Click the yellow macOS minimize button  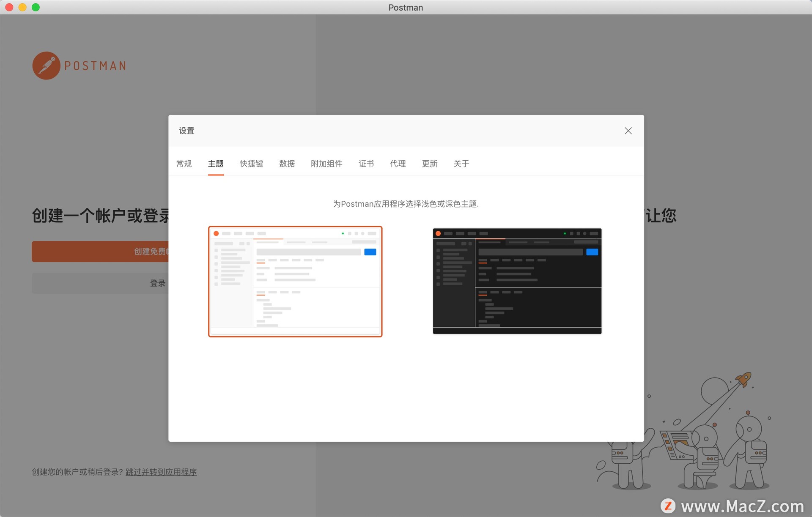click(x=22, y=7)
